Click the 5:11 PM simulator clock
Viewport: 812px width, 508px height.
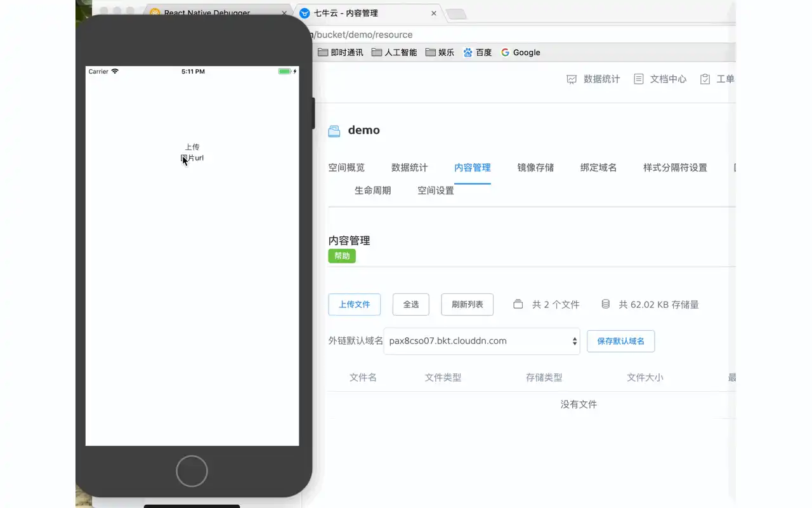pyautogui.click(x=193, y=72)
